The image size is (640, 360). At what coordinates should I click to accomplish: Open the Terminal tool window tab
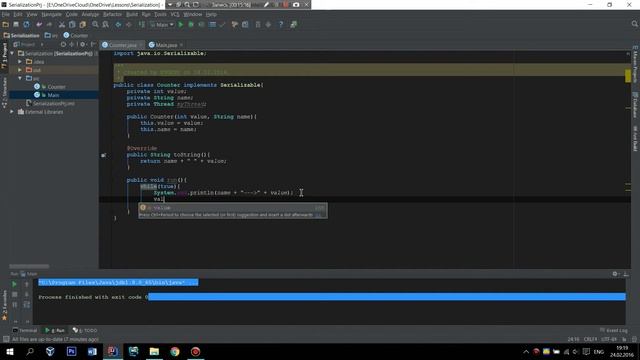coord(25,330)
